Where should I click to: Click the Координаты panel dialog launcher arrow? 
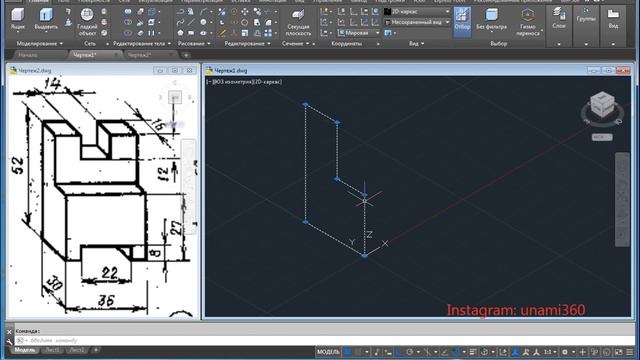click(x=378, y=44)
